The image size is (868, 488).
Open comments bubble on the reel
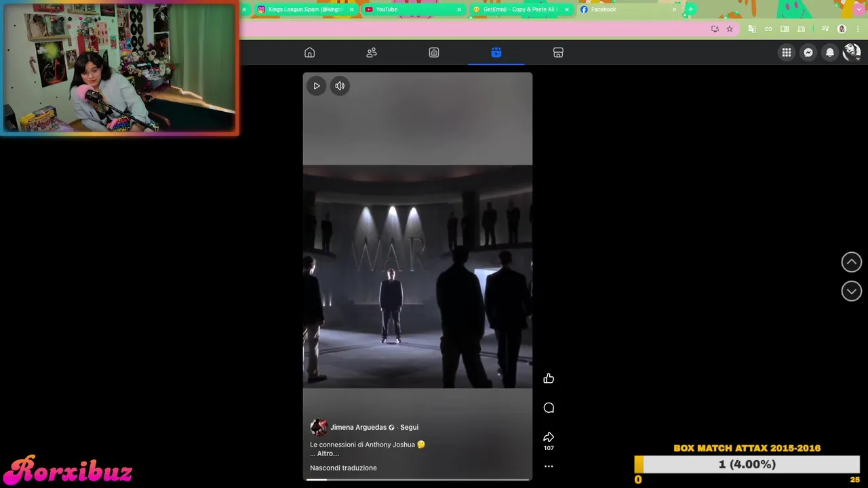[549, 408]
